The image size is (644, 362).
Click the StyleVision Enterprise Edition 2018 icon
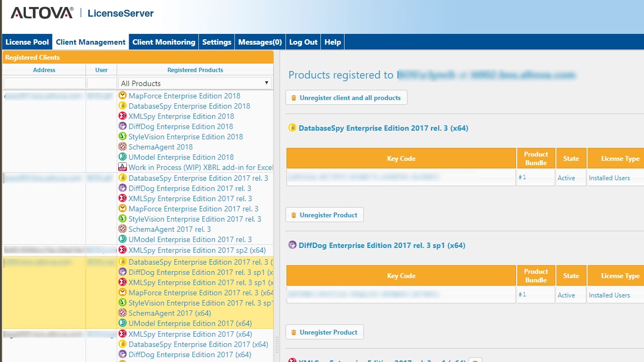pos(123,137)
